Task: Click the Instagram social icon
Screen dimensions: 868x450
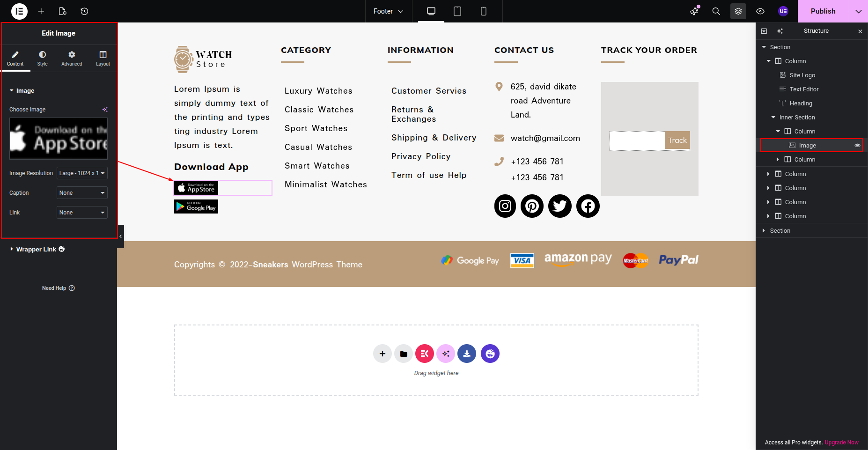Action: (x=505, y=206)
